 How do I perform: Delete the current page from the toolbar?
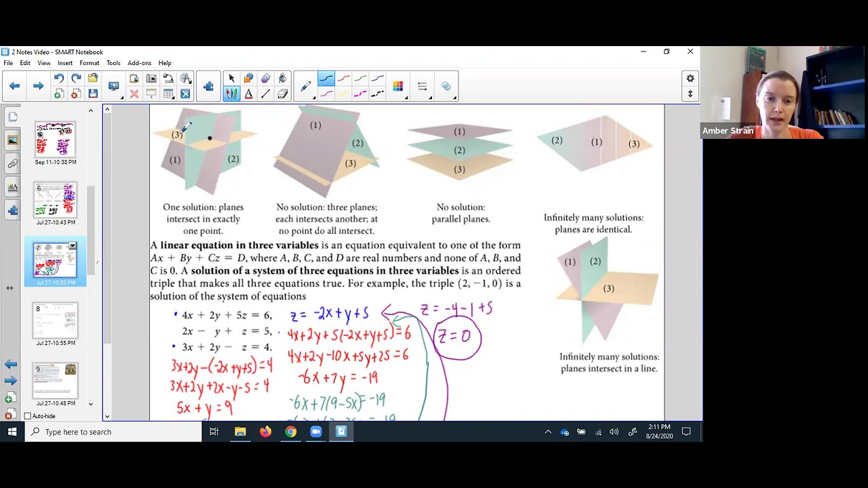[x=76, y=94]
